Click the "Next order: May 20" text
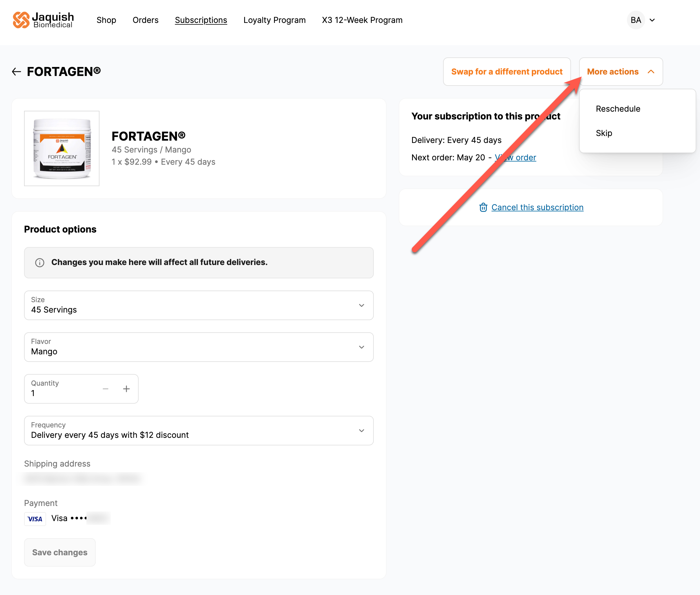 tap(448, 157)
